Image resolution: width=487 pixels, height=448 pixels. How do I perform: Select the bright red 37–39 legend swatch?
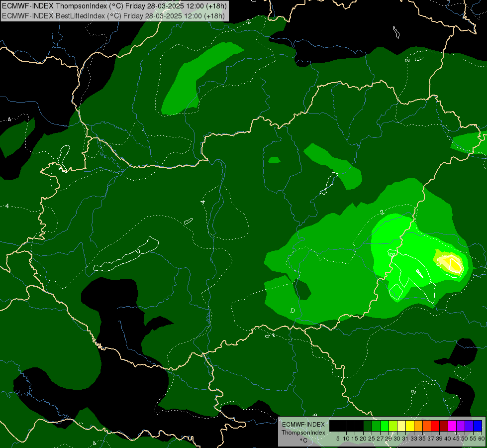pyautogui.click(x=435, y=426)
